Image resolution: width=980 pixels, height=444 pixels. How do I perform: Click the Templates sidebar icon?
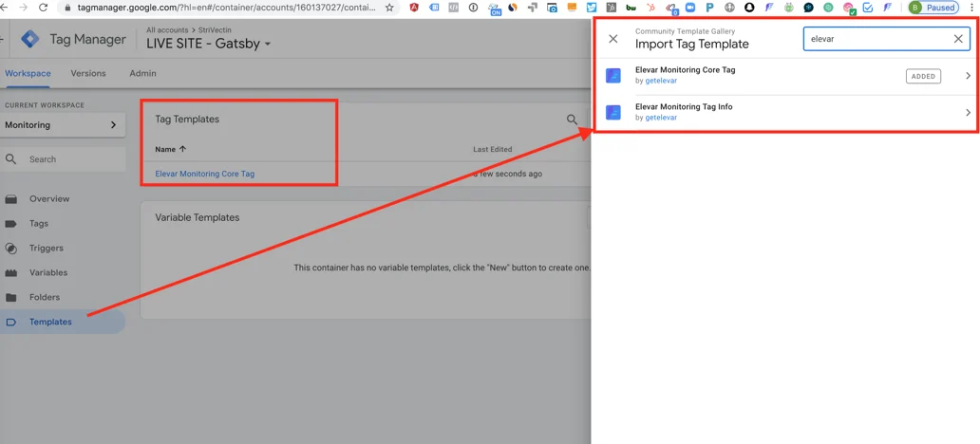[10, 323]
